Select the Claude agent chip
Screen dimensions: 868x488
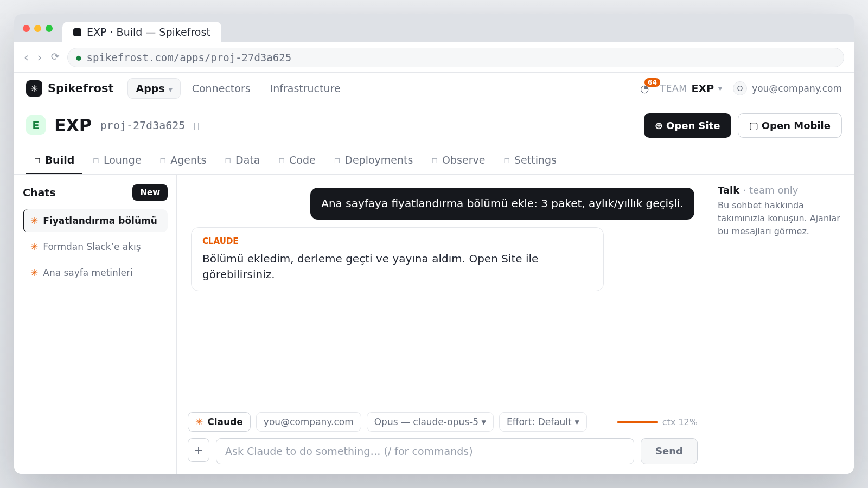(x=219, y=422)
